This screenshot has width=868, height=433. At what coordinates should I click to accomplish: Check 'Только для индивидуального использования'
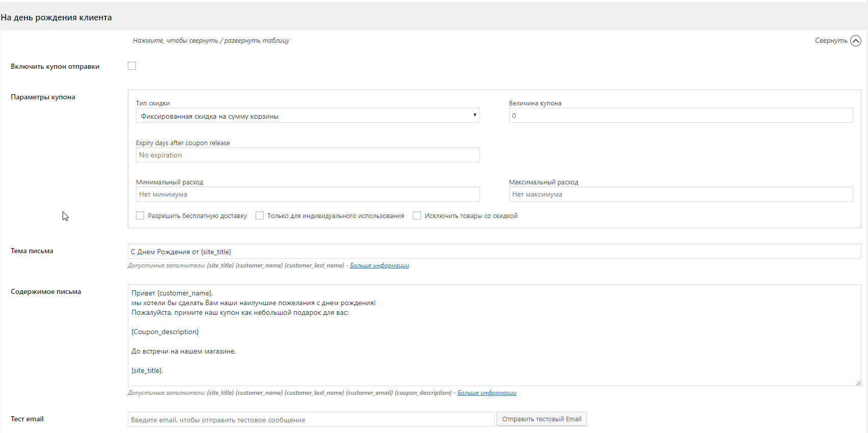260,216
